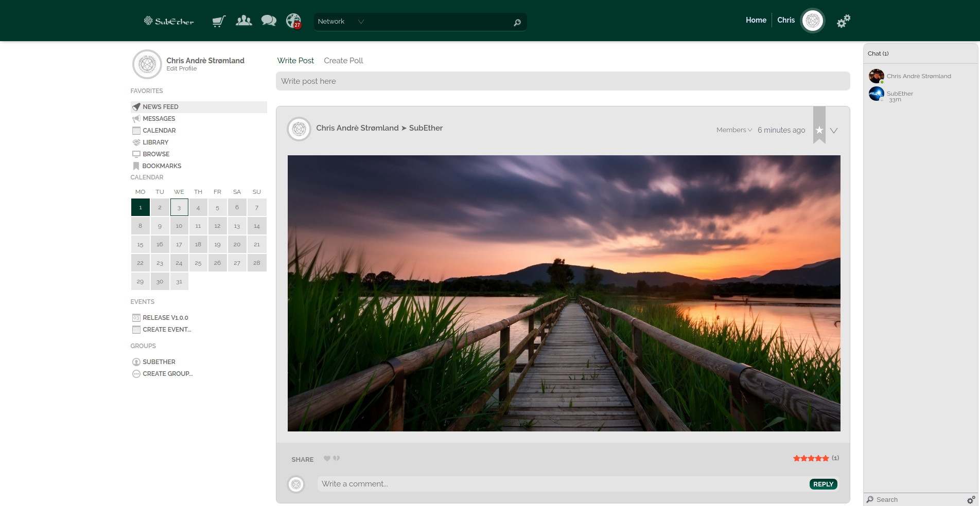Open globe notifications with 27 badge
The image size is (980, 506).
293,21
